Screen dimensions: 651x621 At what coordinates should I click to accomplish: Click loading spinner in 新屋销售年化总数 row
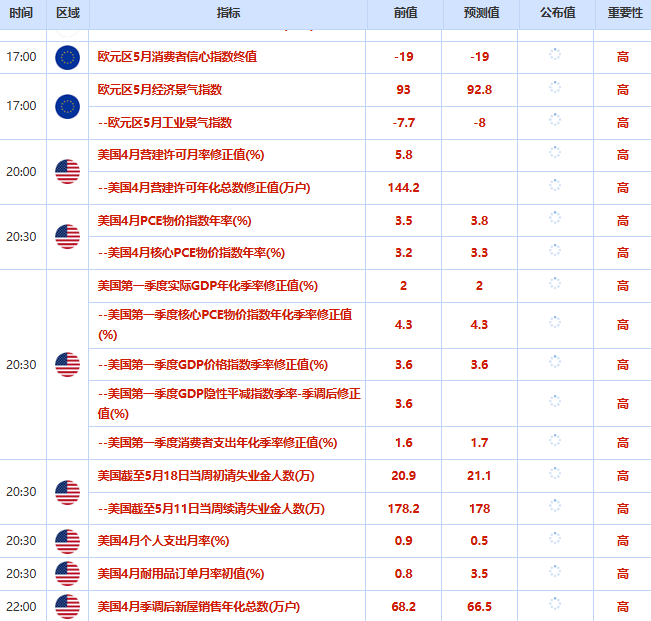click(x=555, y=604)
